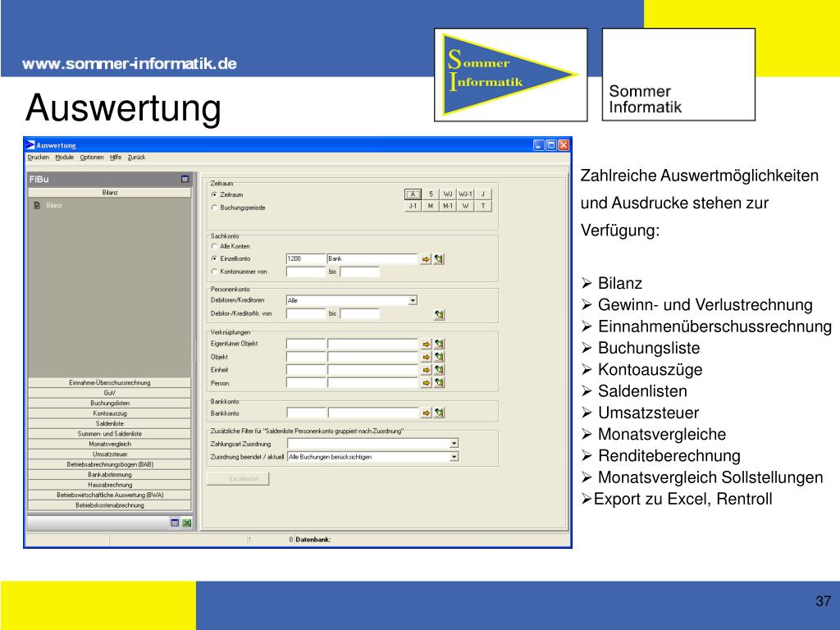Image resolution: width=840 pixels, height=630 pixels.
Task: Select the Zeitraum radio button
Action: point(214,194)
